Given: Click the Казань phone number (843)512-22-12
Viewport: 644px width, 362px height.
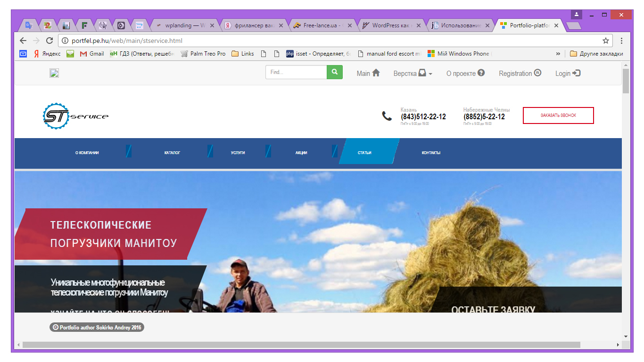Looking at the screenshot, I should (423, 117).
